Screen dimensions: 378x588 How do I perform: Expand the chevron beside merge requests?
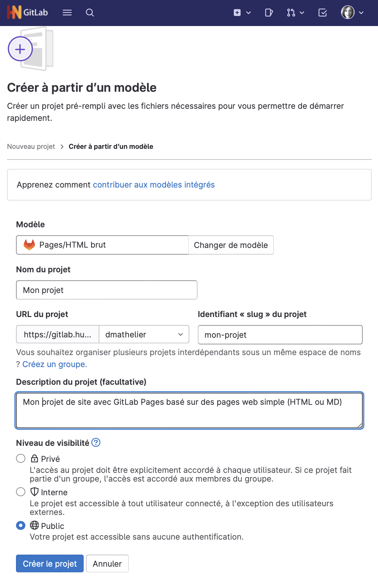(302, 13)
